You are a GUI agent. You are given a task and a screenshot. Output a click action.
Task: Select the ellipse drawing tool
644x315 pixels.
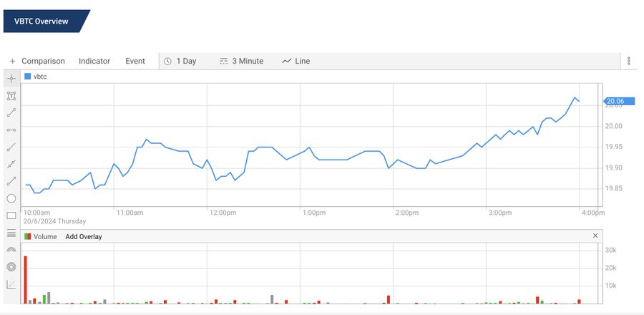coord(11,198)
